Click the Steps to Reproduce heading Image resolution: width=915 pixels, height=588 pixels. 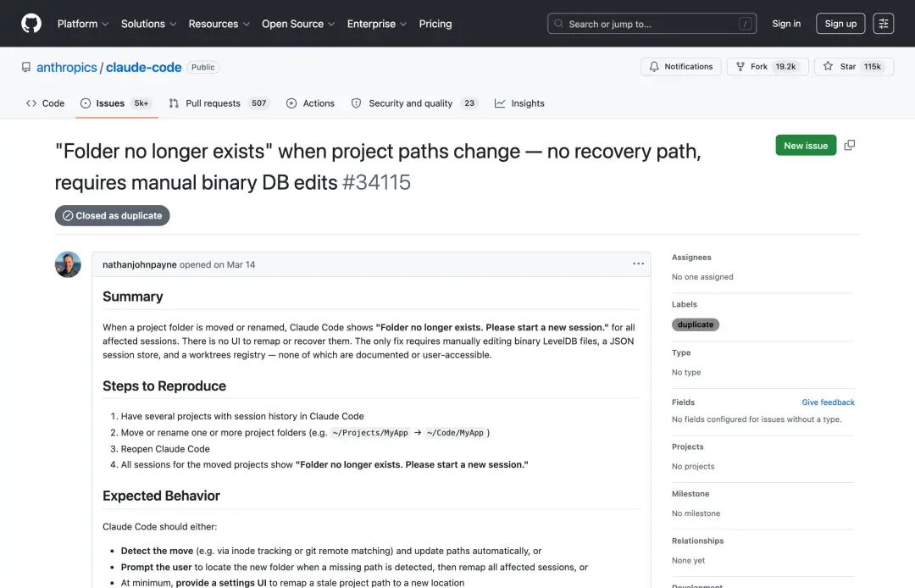point(164,386)
